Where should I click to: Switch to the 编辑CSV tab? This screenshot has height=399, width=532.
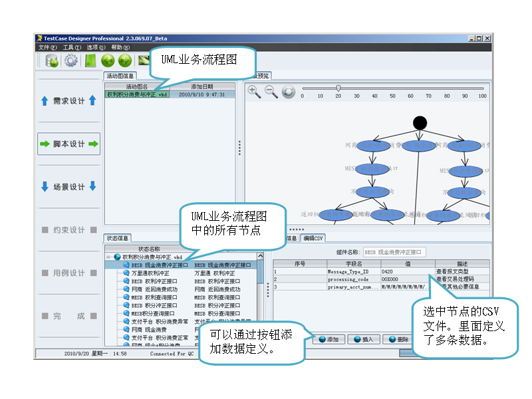click(314, 238)
